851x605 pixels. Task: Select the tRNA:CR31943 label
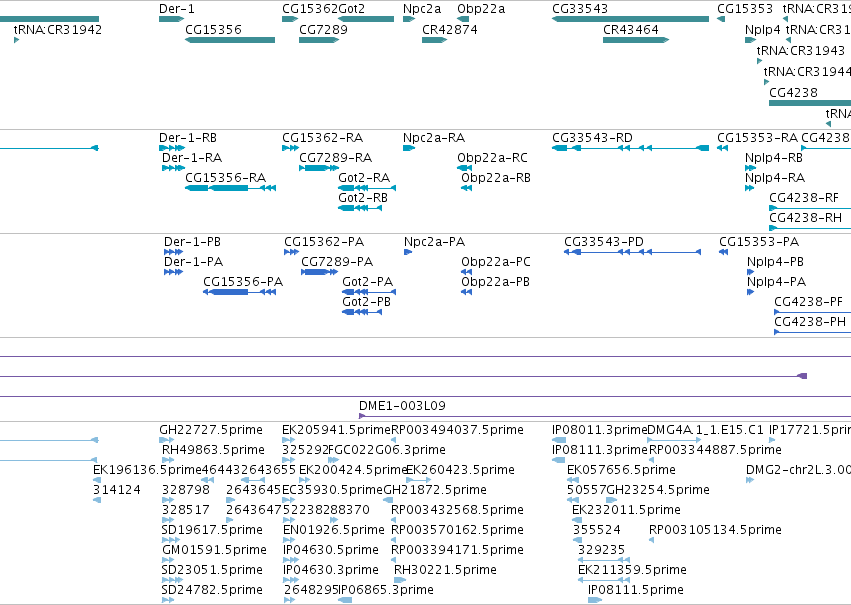(x=801, y=50)
